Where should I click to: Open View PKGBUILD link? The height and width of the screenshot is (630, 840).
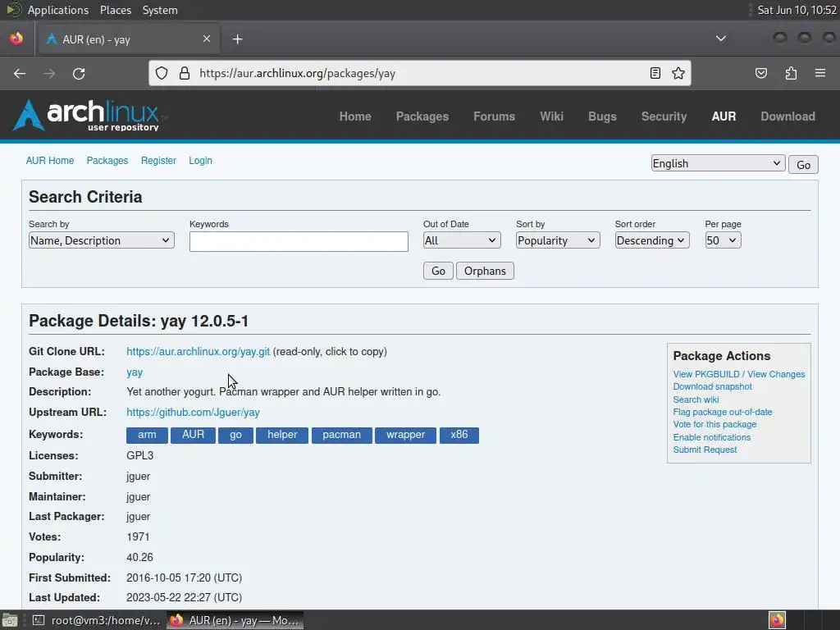(x=706, y=374)
